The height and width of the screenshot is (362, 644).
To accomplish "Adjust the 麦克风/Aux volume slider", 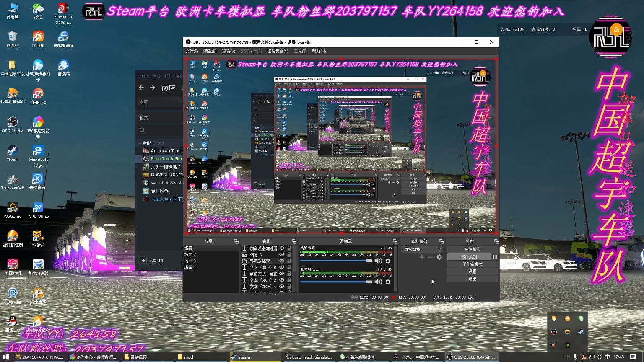I will (x=336, y=282).
